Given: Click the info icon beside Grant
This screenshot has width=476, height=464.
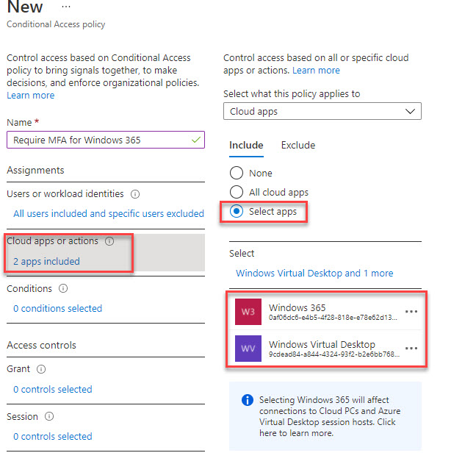Looking at the screenshot, I should click(41, 369).
